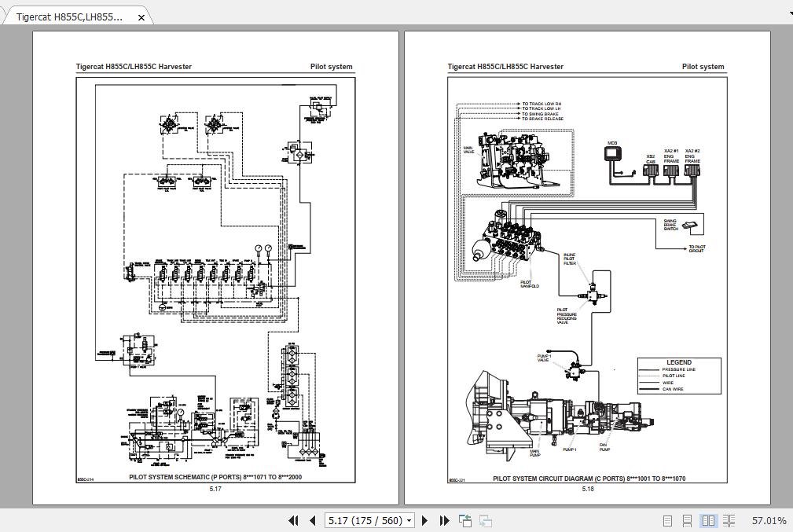Jump to the last page
Viewport: 793px width, 532px height.
pos(444,520)
